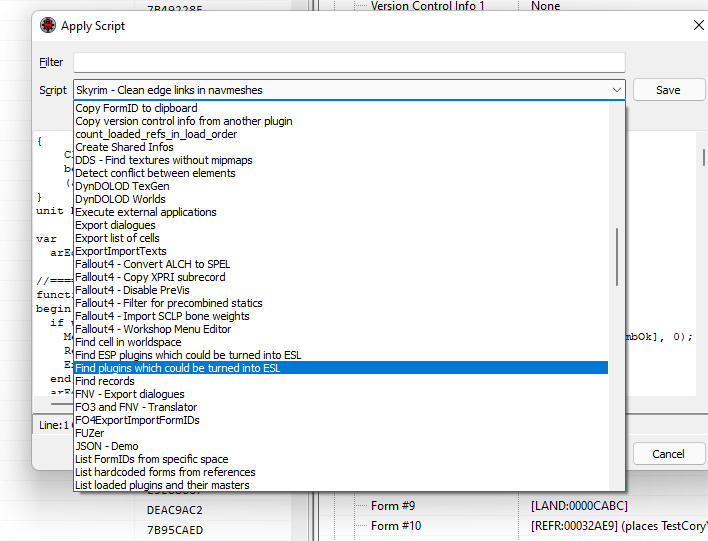Click the Filter input field
This screenshot has width=708, height=541.
point(349,62)
